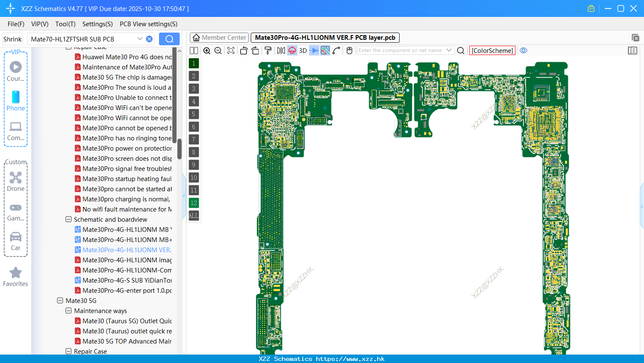The width and height of the screenshot is (644, 363).
Task: Toggle the eye visibility icon
Action: click(523, 50)
